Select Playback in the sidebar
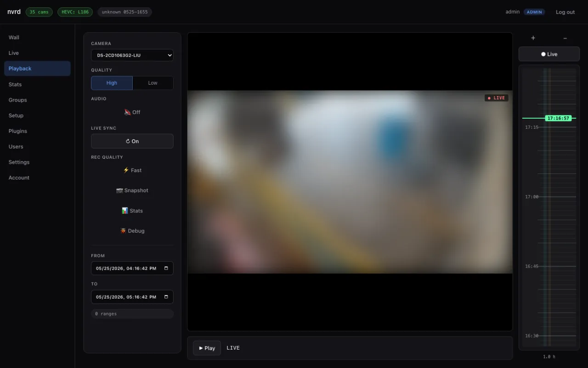 click(37, 69)
